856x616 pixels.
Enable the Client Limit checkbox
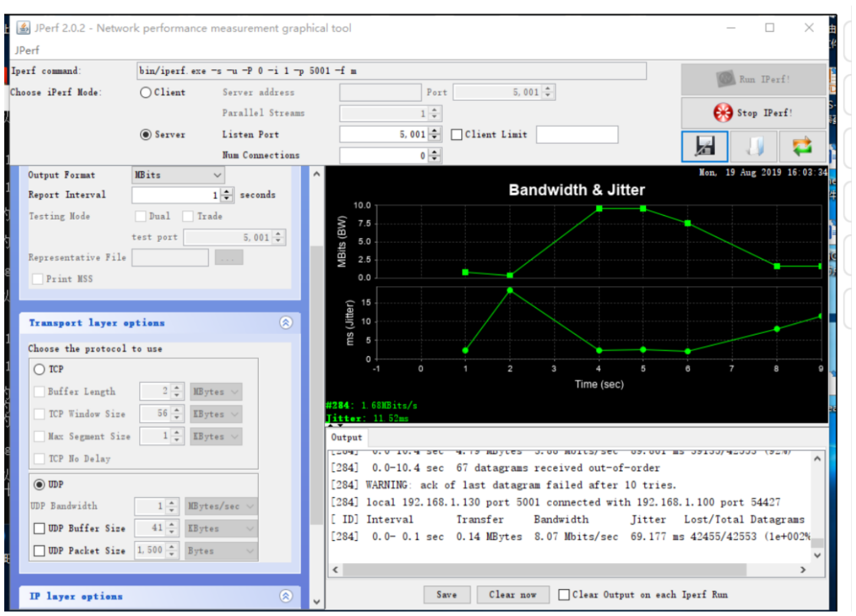pos(457,135)
